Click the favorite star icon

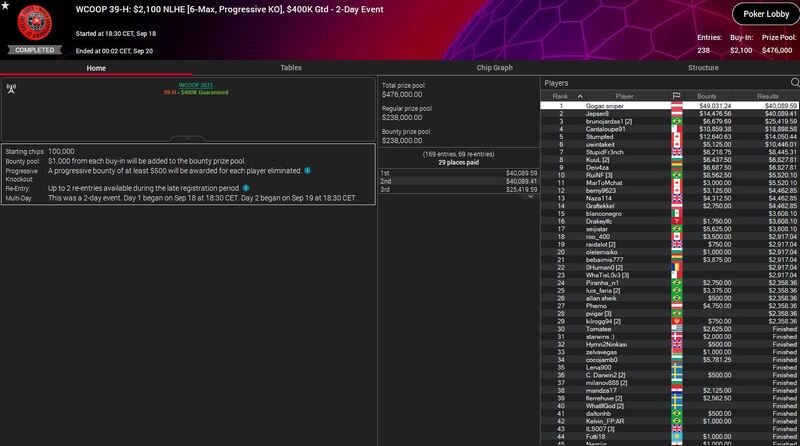tap(5, 5)
